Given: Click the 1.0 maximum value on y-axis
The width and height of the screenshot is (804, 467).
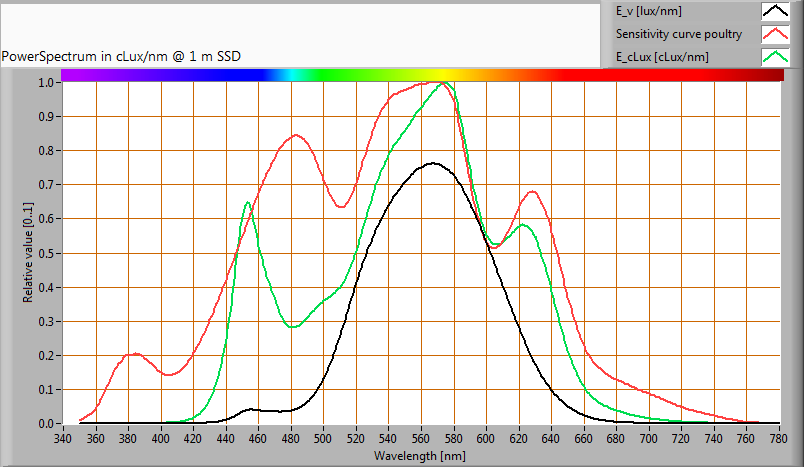Looking at the screenshot, I should pos(46,82).
